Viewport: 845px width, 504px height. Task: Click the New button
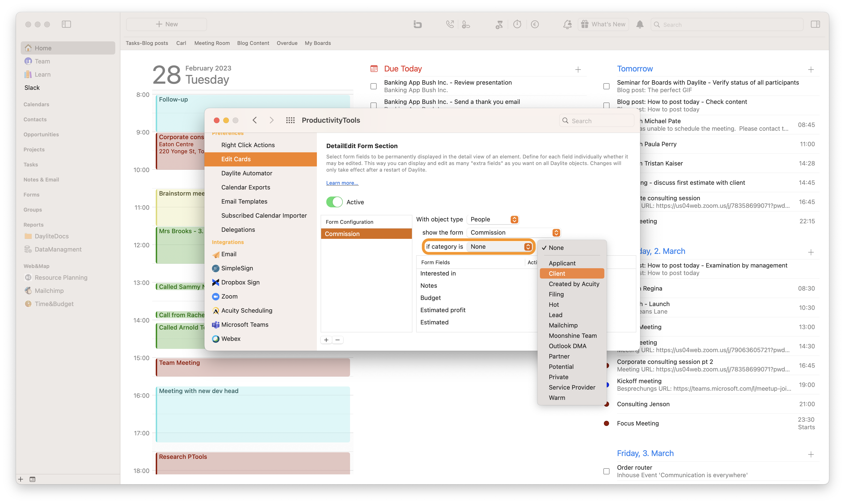pos(167,24)
